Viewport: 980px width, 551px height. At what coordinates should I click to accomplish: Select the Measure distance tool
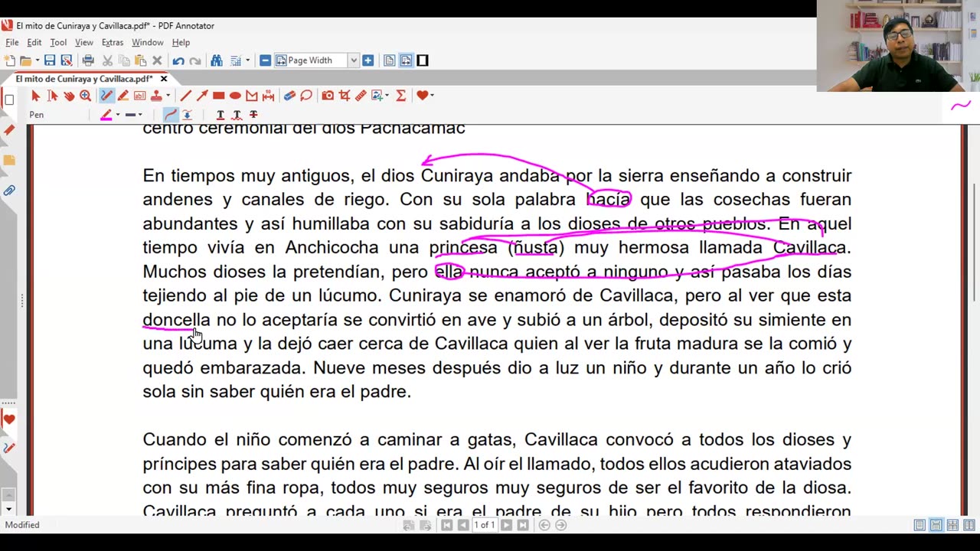(x=268, y=96)
